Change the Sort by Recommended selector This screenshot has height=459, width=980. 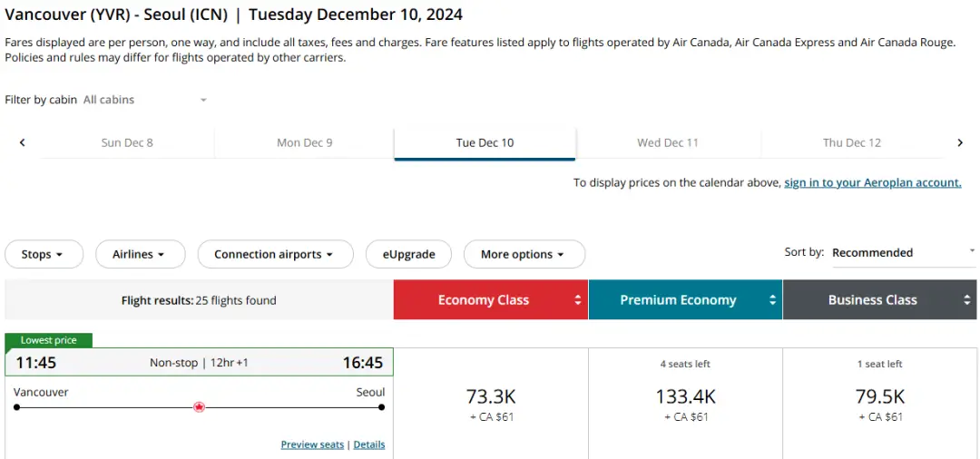click(x=903, y=252)
